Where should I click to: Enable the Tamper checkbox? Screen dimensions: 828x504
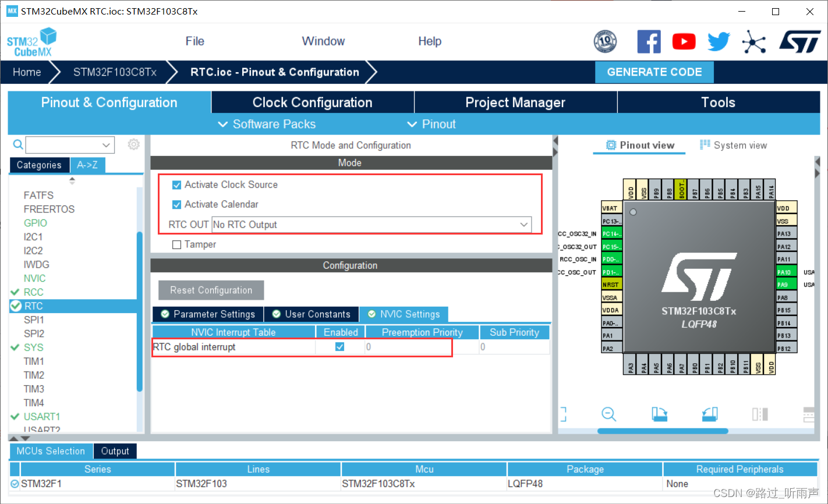[176, 245]
